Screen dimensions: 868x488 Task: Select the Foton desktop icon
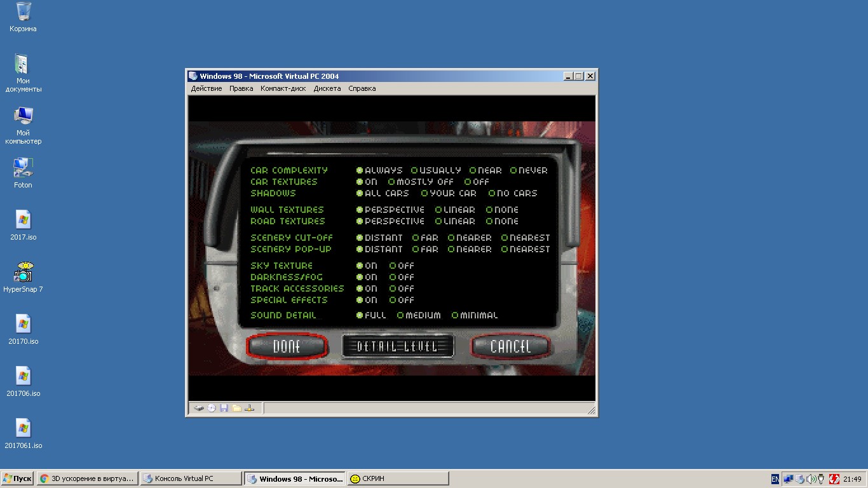click(23, 173)
